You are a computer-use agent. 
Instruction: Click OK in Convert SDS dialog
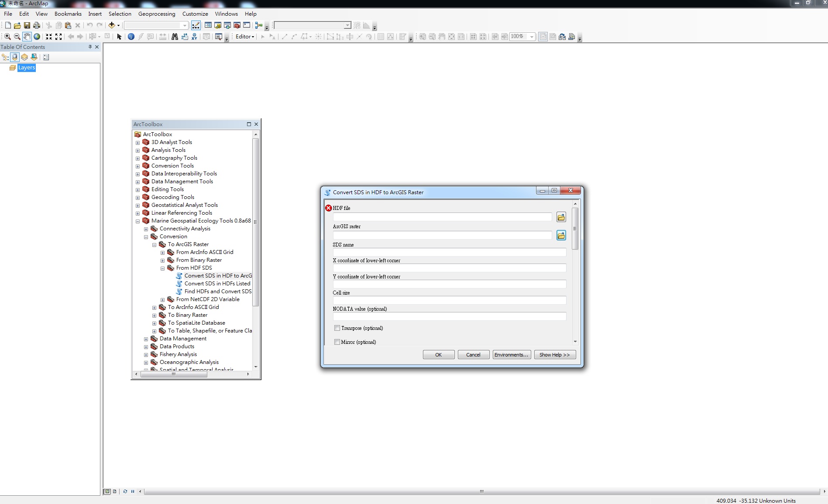point(439,355)
